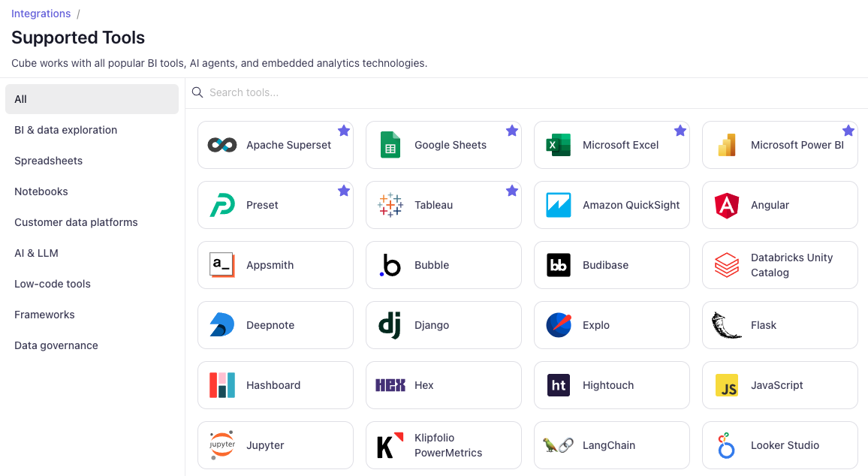The width and height of the screenshot is (868, 476).
Task: Choose the Low-code tools category
Action: point(92,284)
